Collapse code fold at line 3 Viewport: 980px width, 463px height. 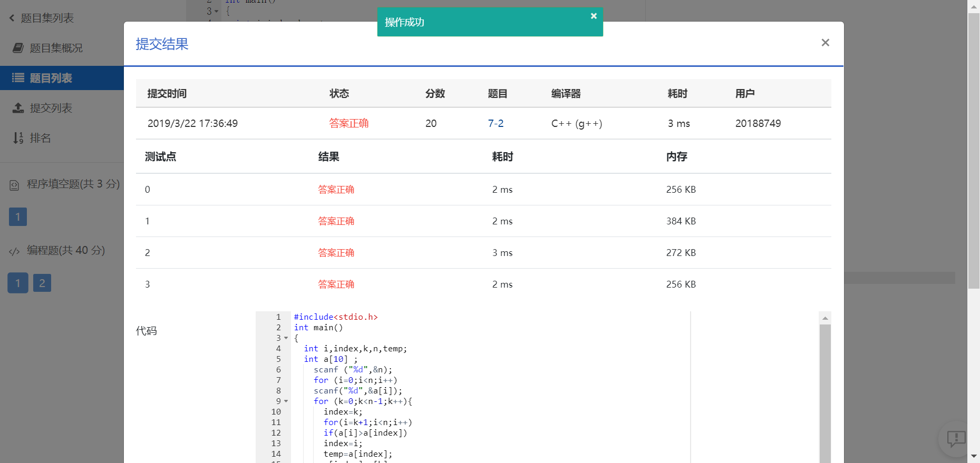pos(286,338)
